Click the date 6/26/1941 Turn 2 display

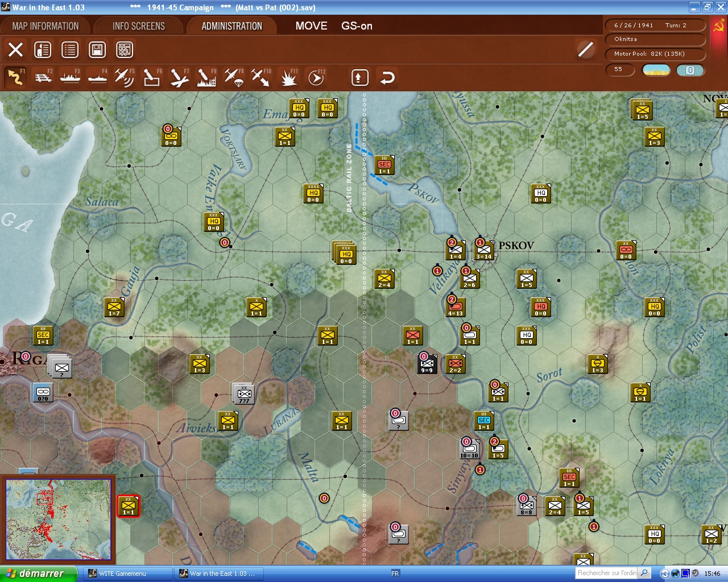656,26
